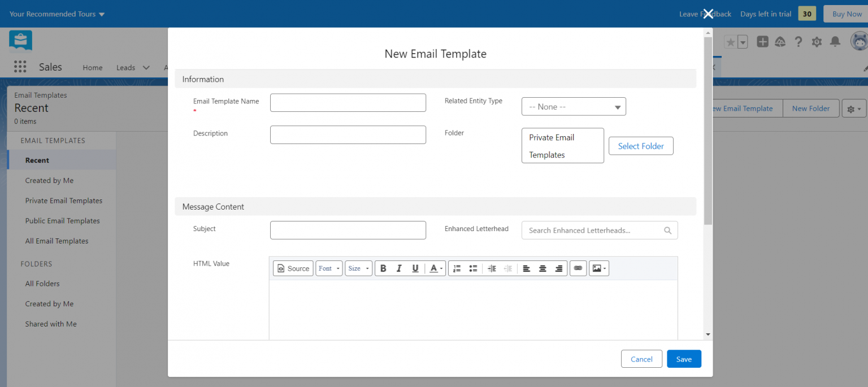Open the text color picker

(x=436, y=268)
